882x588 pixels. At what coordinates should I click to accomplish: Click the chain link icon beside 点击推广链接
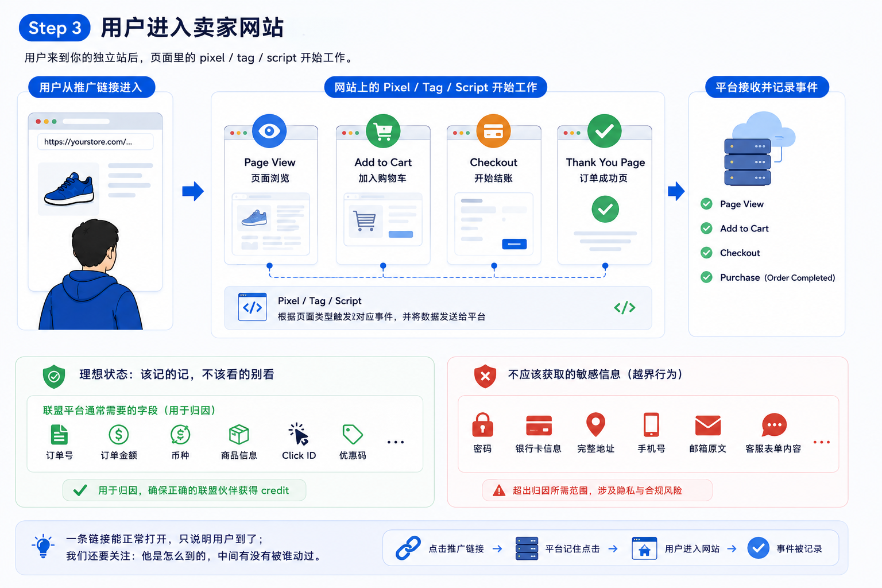(408, 548)
